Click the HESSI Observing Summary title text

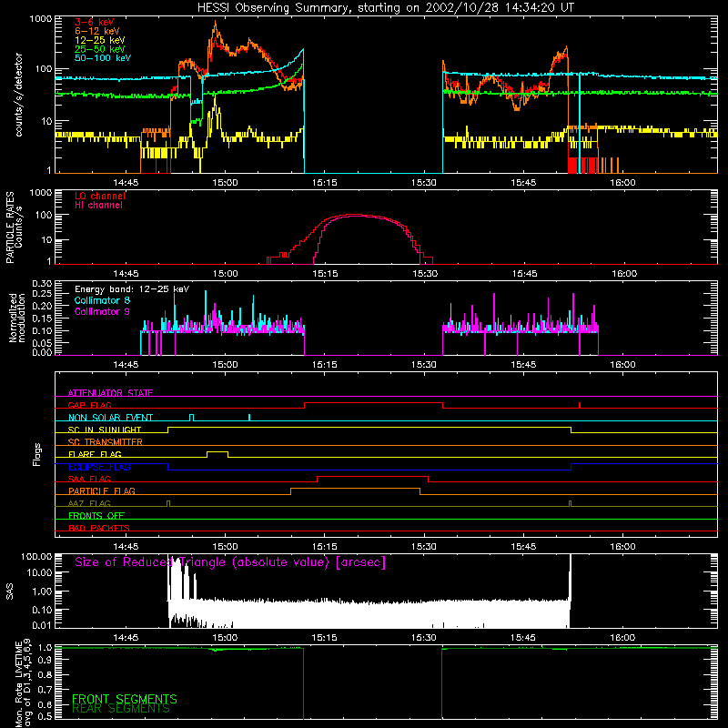pos(385,8)
